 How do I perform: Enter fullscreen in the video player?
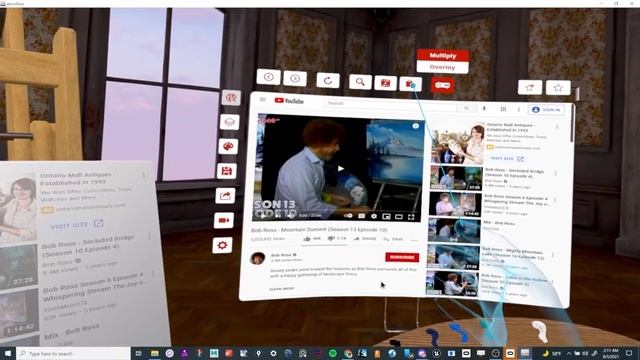tap(411, 217)
